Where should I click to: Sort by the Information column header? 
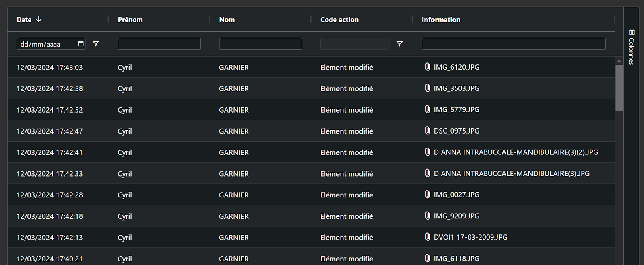pos(441,20)
